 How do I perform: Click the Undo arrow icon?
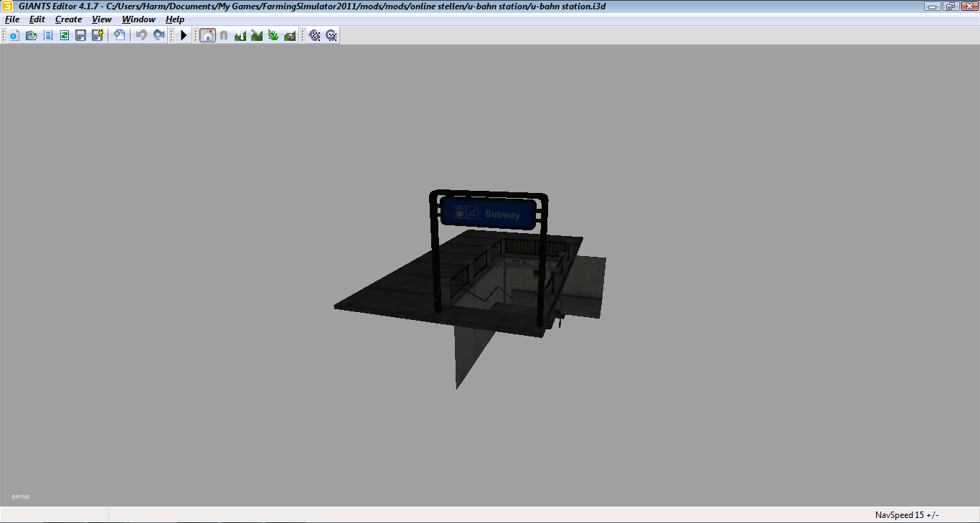pos(141,35)
